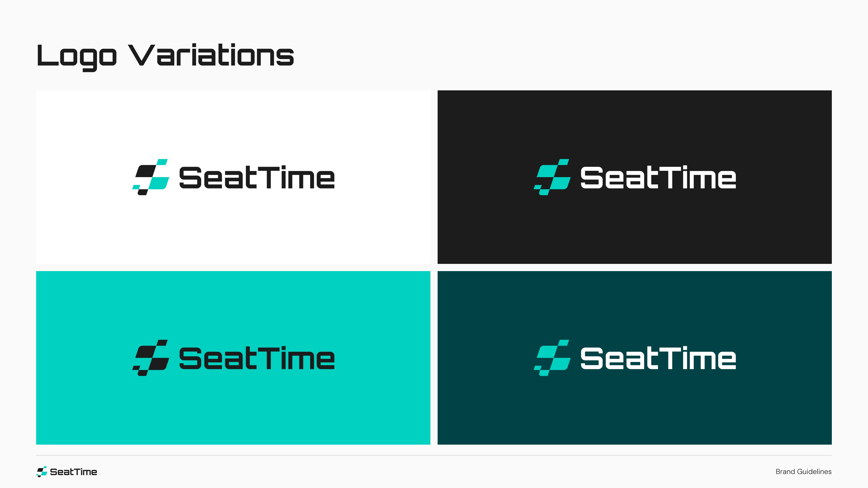Select the SeatTime wordmark on the white panel
Image resolution: width=868 pixels, height=488 pixels.
pyautogui.click(x=257, y=177)
